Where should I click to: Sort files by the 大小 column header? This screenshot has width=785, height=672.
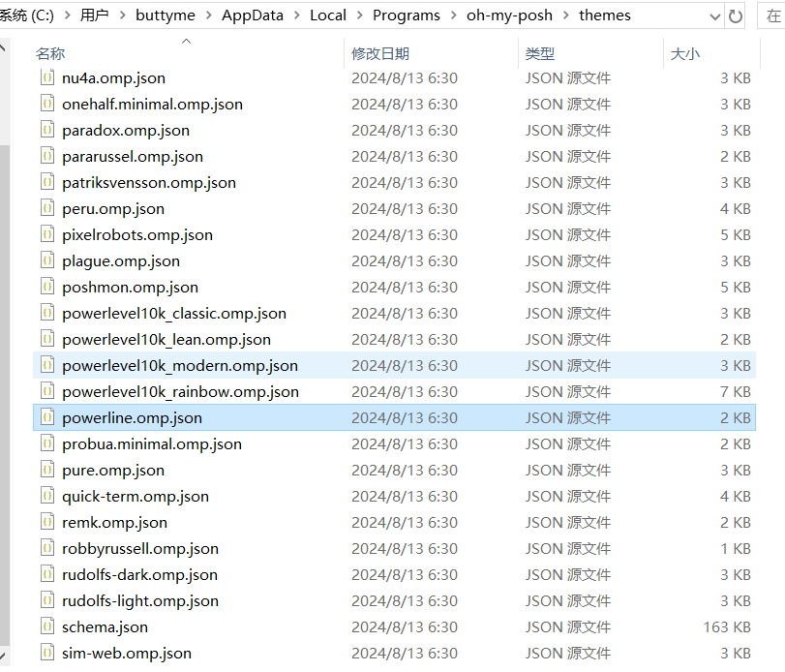(x=684, y=54)
